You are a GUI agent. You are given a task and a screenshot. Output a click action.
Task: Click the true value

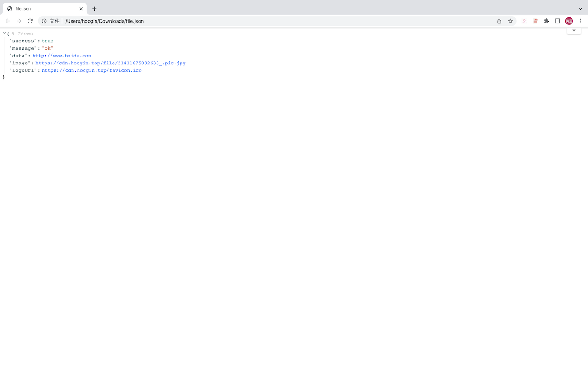(47, 41)
